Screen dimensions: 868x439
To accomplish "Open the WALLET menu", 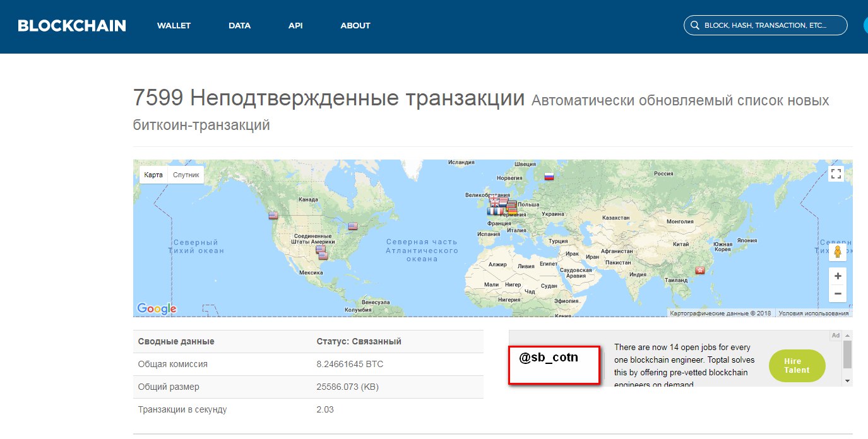I will (x=174, y=26).
